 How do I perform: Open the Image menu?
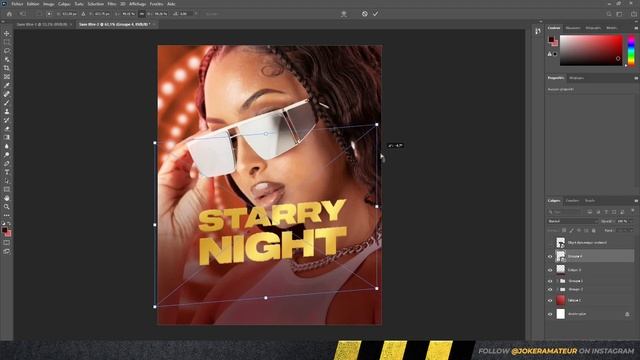[x=49, y=4]
